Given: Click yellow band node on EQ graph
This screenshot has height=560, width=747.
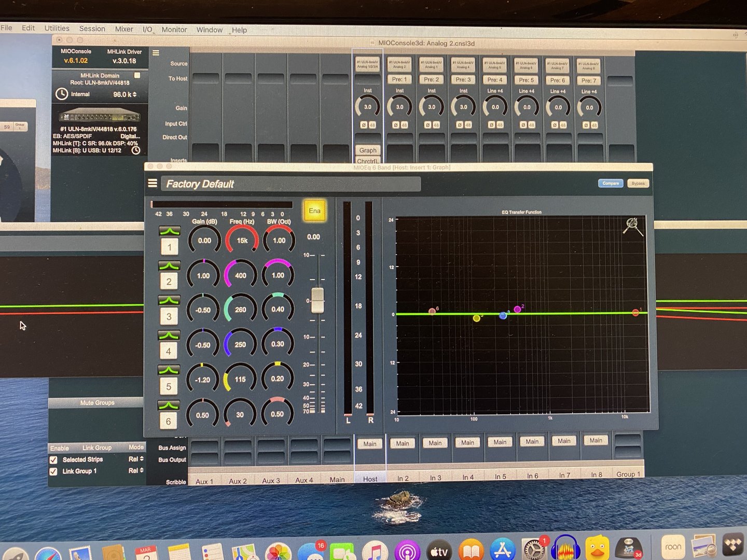Looking at the screenshot, I should click(x=477, y=318).
